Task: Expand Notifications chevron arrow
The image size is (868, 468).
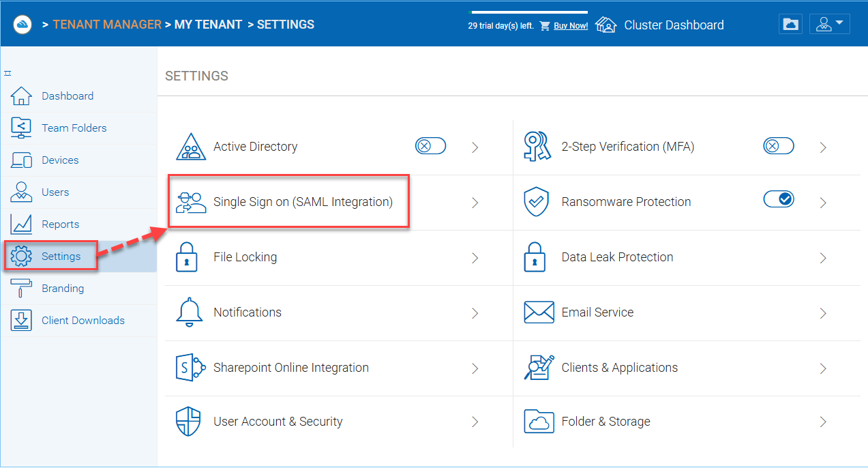Action: [x=475, y=313]
